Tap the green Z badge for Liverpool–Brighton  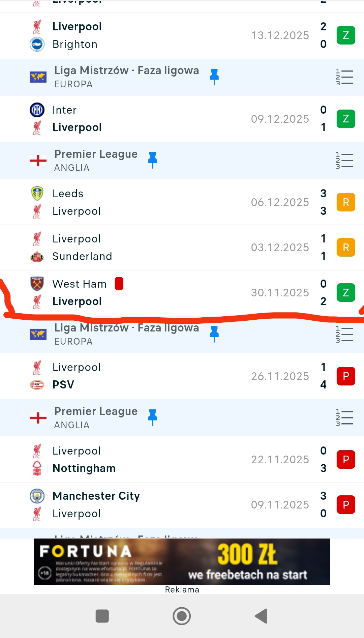(x=346, y=35)
